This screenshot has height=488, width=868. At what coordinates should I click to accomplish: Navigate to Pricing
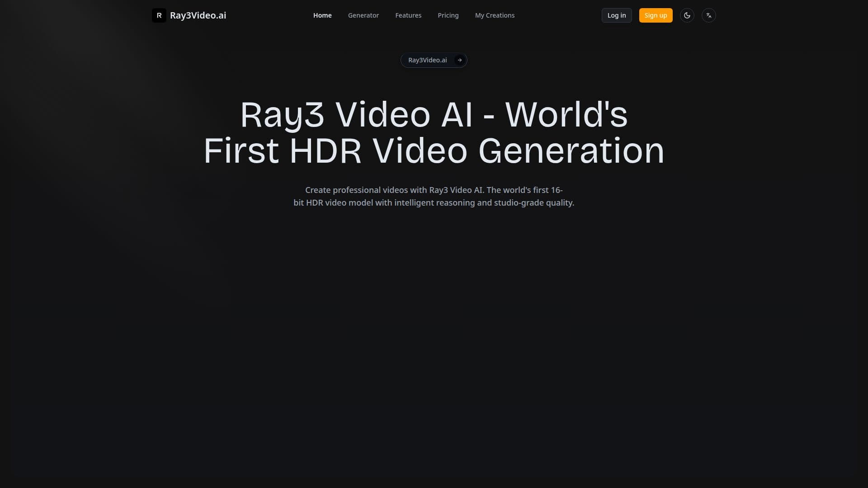coord(448,15)
